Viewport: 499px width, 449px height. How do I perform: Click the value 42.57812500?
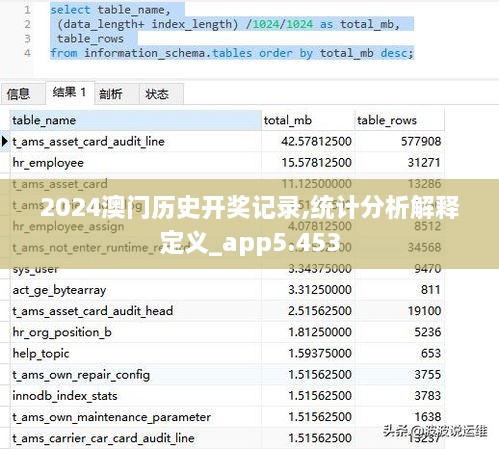coord(316,142)
